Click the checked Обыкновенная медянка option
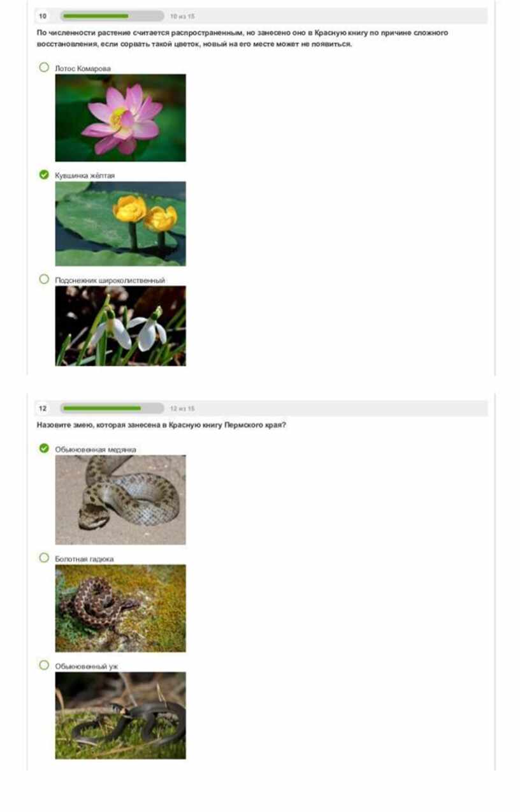This screenshot has width=520, height=812. (44, 448)
